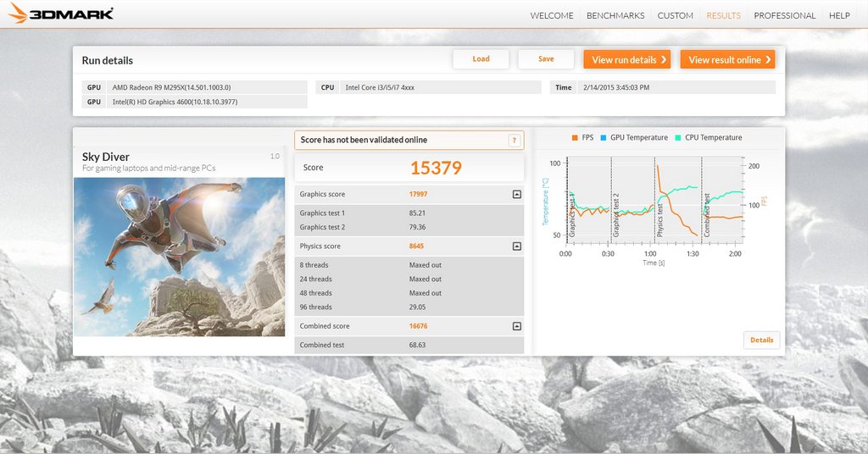Click the AMD Radeon R9 M295X GPU entry
This screenshot has height=454, width=868.
coord(195,87)
